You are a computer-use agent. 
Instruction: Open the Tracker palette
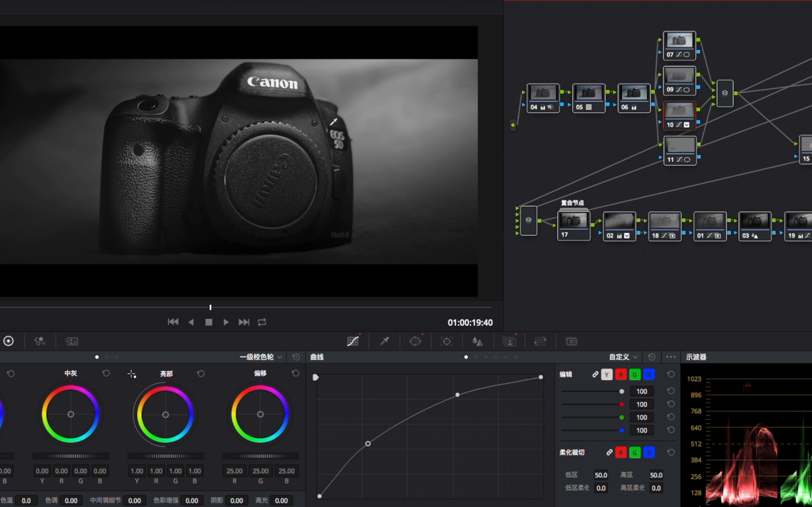coord(447,341)
